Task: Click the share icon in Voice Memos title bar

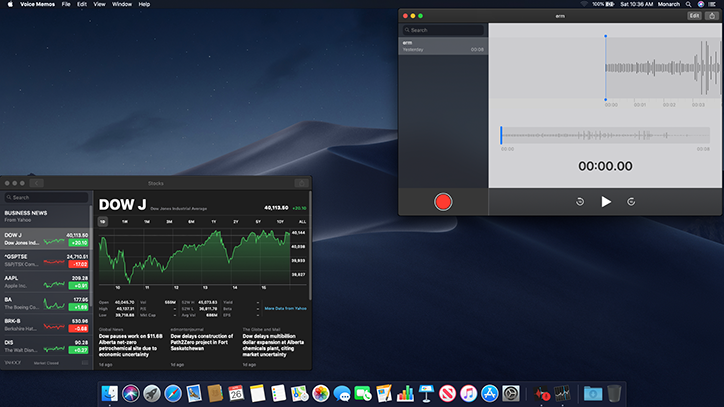Action: [712, 16]
